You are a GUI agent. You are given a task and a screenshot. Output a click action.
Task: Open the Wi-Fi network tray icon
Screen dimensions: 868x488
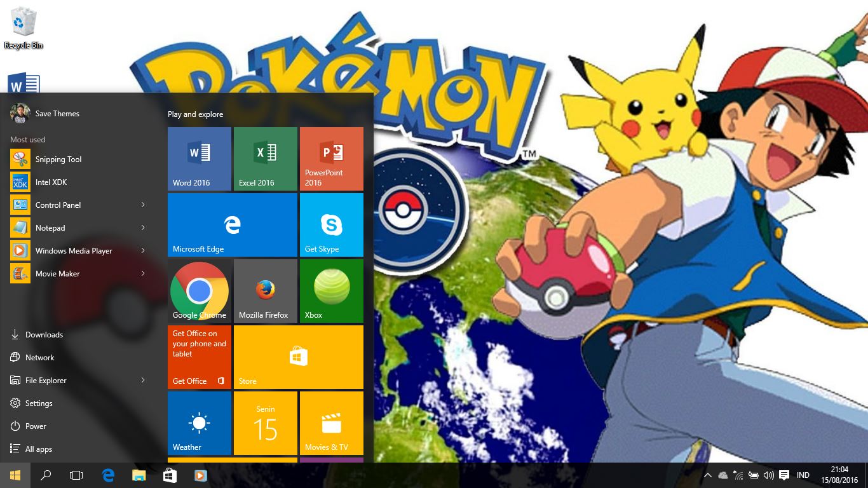738,475
